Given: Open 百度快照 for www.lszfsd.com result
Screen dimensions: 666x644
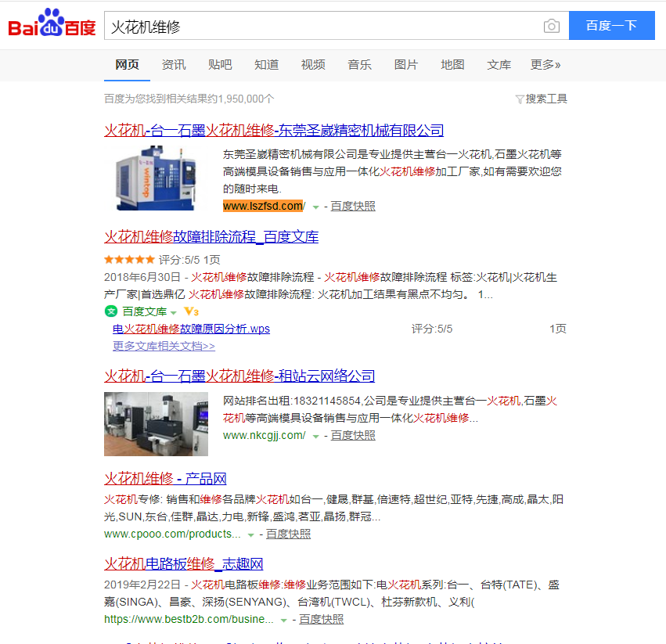Looking at the screenshot, I should point(353,206).
